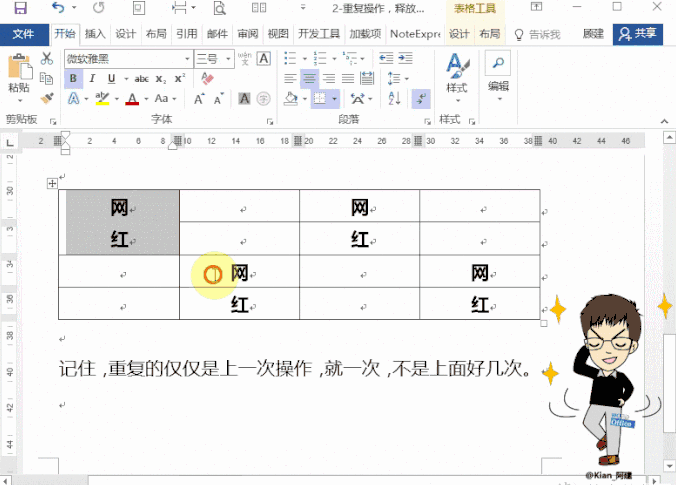The width and height of the screenshot is (676, 485).
Task: Click the Copy icon
Action: click(x=47, y=78)
